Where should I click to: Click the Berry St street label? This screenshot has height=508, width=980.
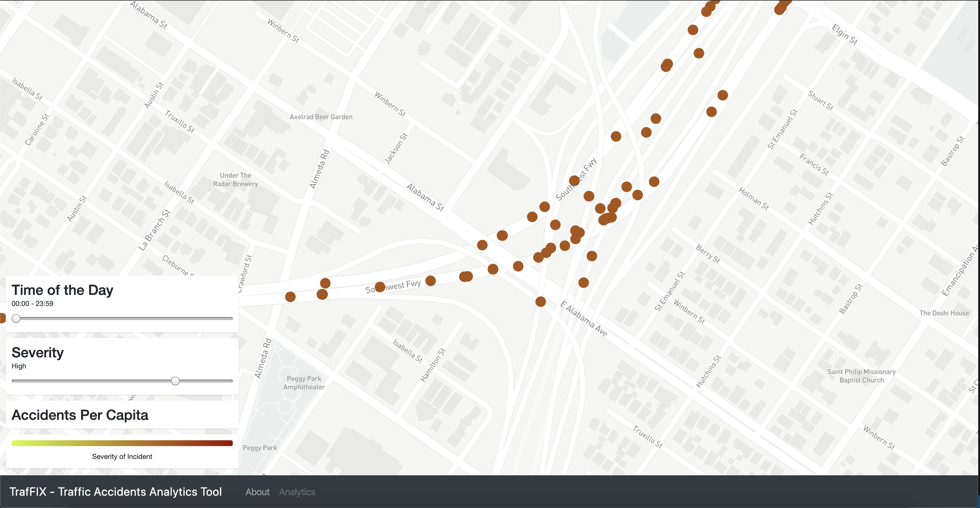point(708,254)
